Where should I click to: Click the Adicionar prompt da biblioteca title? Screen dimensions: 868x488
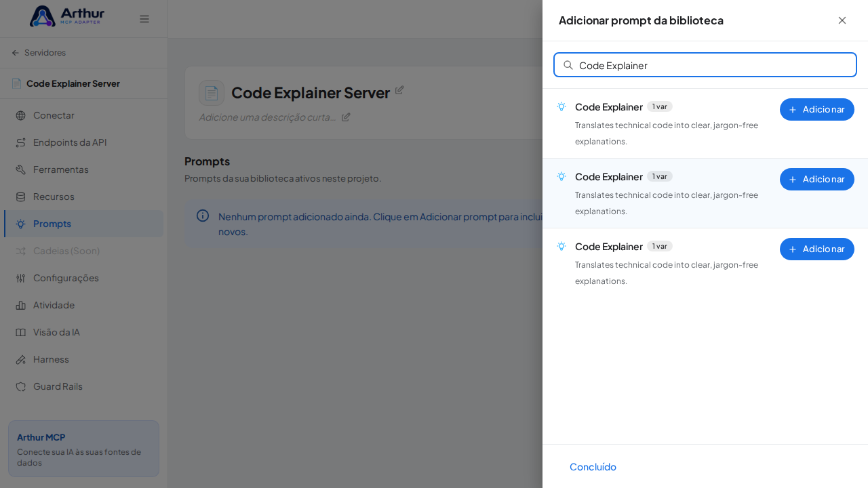tap(641, 20)
